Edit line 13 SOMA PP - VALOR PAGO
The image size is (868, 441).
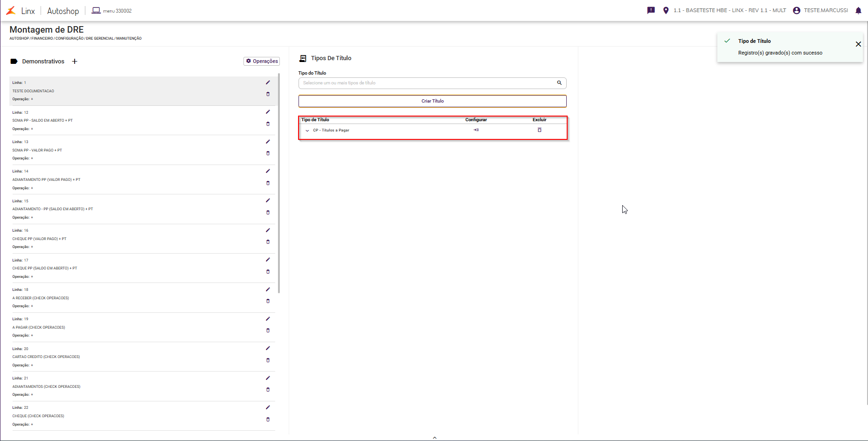coord(268,142)
